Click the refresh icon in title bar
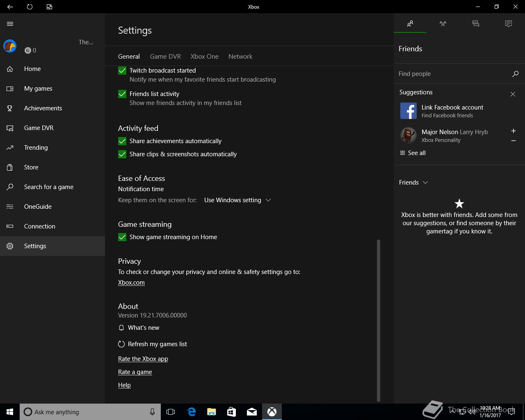This screenshot has height=420, width=525. pyautogui.click(x=30, y=7)
